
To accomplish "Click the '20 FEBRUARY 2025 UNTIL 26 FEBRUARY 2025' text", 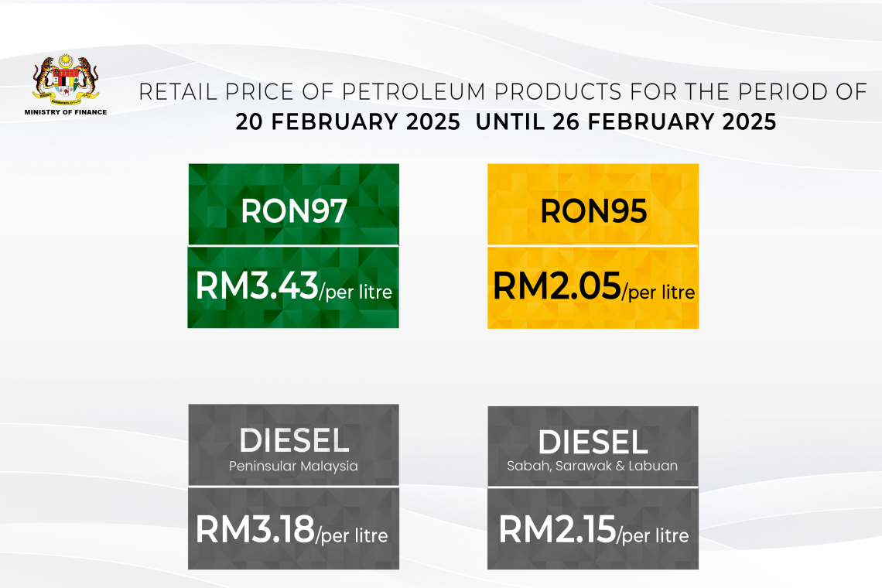I will pyautogui.click(x=505, y=121).
